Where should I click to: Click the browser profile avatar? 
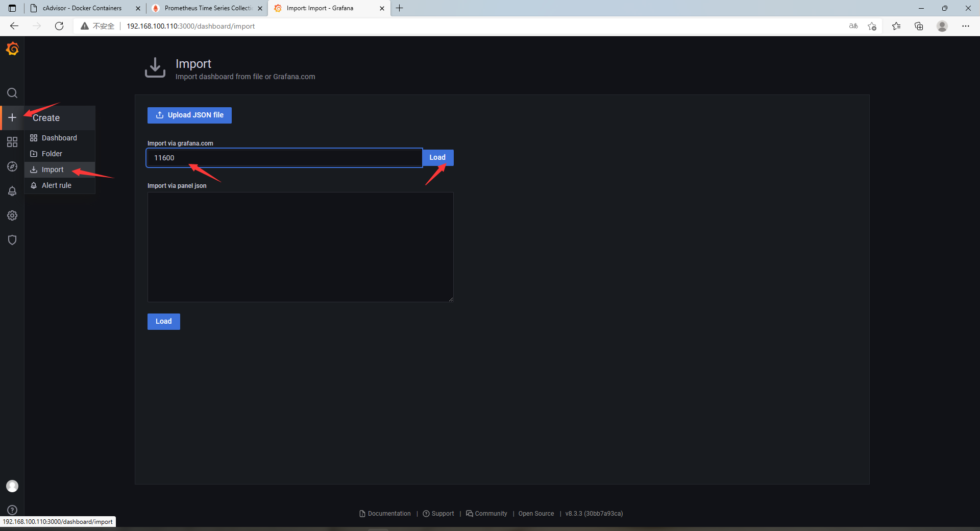click(942, 26)
